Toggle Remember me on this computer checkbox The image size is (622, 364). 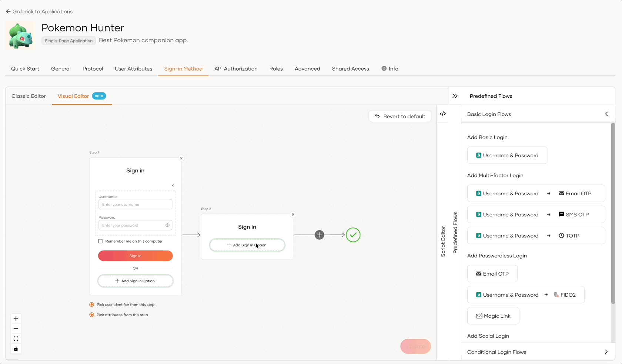coord(100,241)
